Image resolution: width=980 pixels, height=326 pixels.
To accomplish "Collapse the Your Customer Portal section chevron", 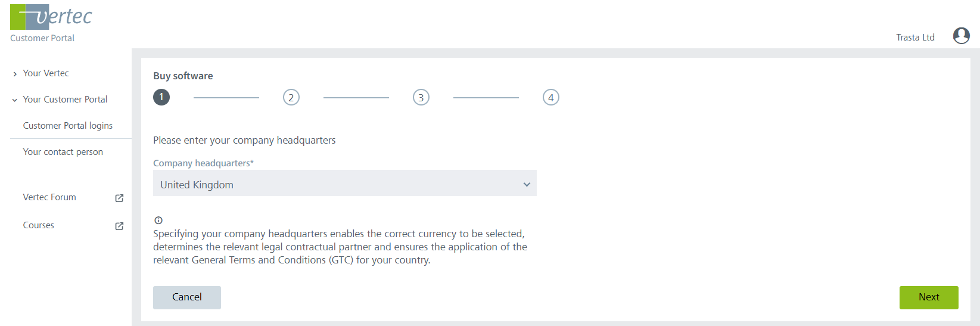I will coord(15,100).
